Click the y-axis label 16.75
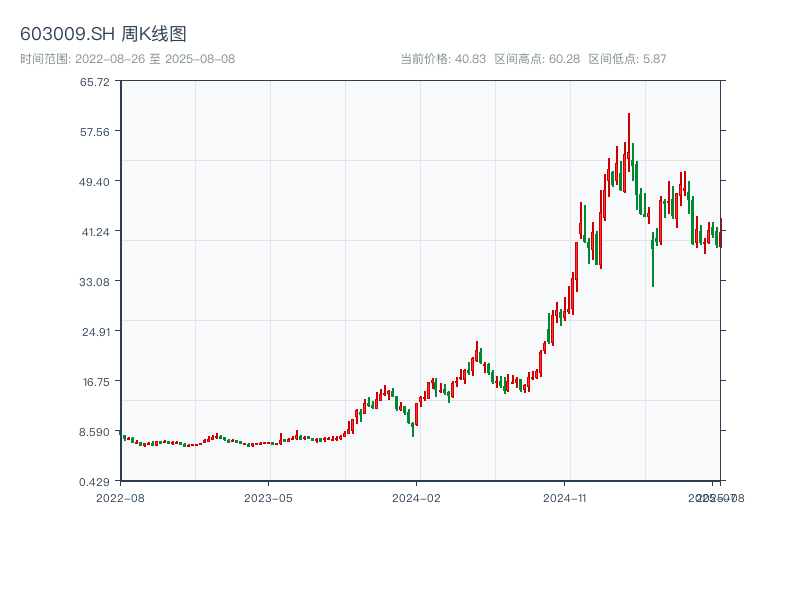This screenshot has height=600, width=800. tap(96, 382)
